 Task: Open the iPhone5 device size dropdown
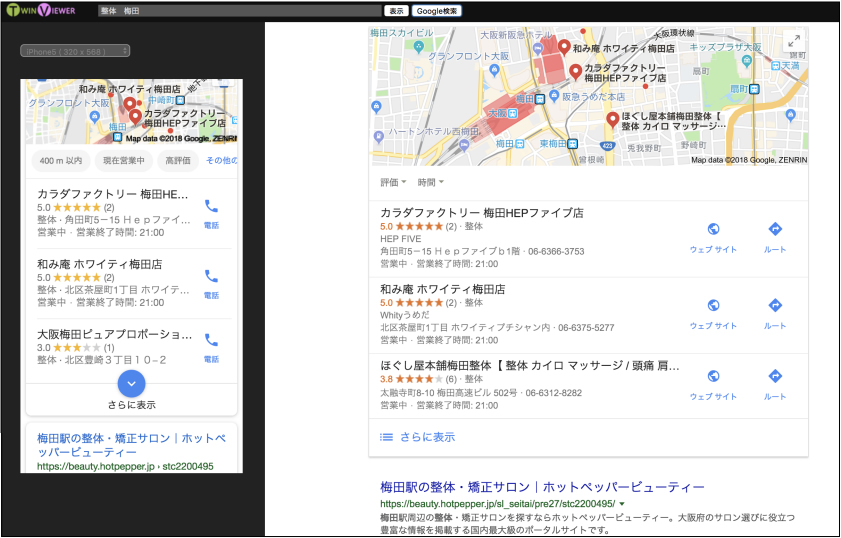pos(75,51)
